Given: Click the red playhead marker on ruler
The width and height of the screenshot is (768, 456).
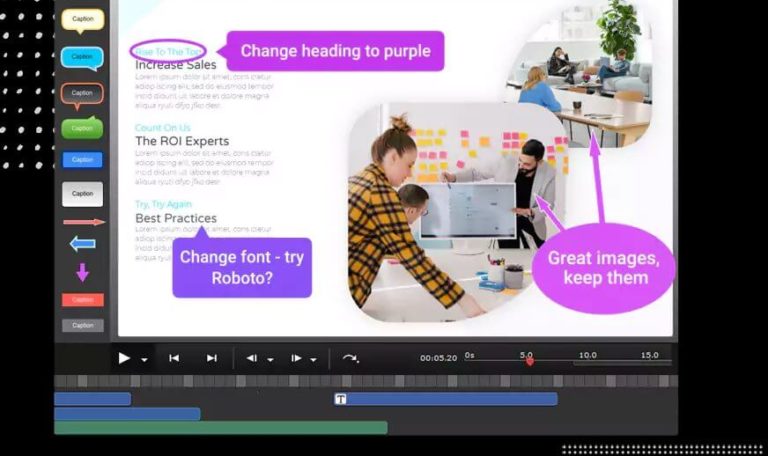Looking at the screenshot, I should [529, 362].
